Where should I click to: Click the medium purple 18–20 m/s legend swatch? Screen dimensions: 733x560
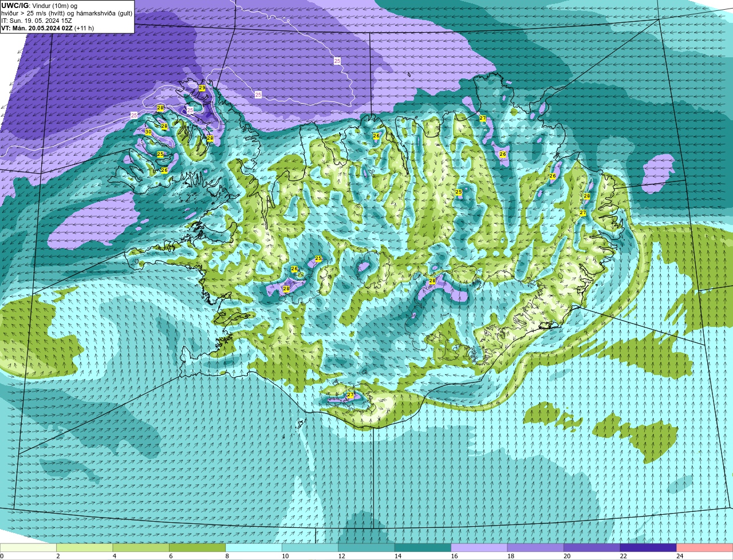point(535,547)
